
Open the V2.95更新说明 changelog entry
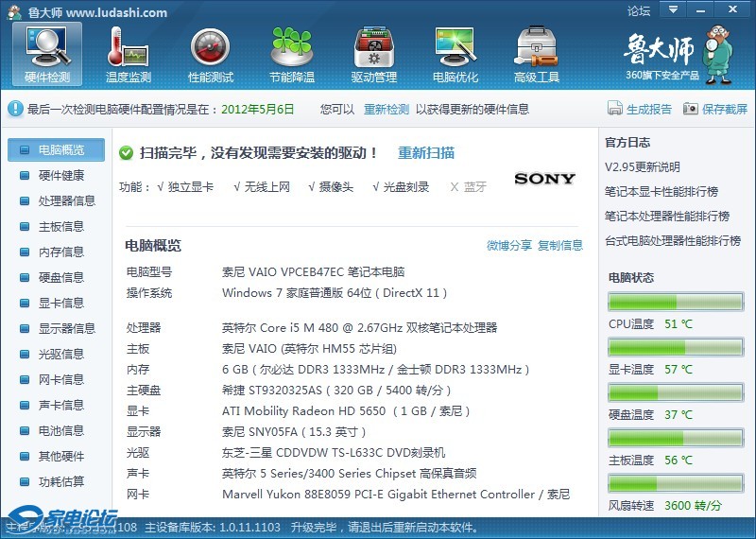pyautogui.click(x=643, y=167)
